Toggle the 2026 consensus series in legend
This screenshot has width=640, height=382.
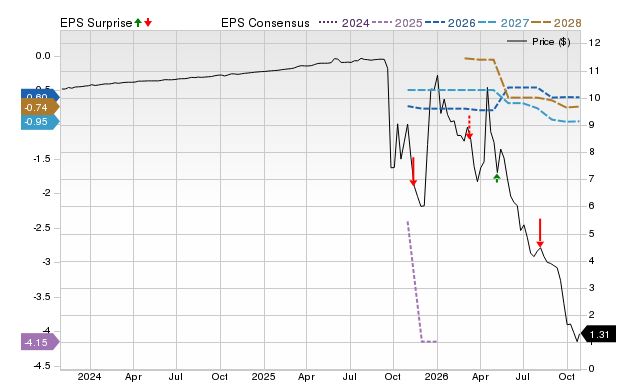pyautogui.click(x=450, y=23)
